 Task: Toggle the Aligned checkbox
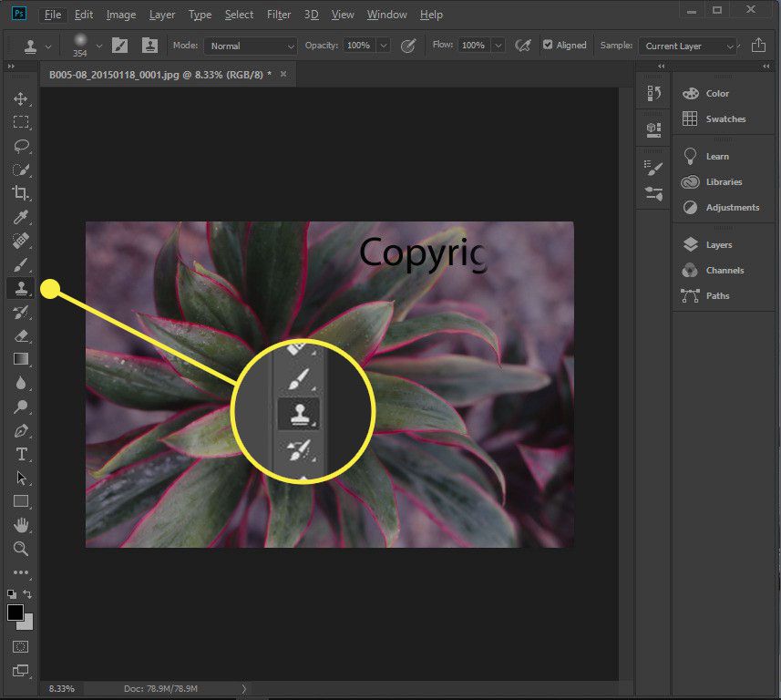[548, 45]
